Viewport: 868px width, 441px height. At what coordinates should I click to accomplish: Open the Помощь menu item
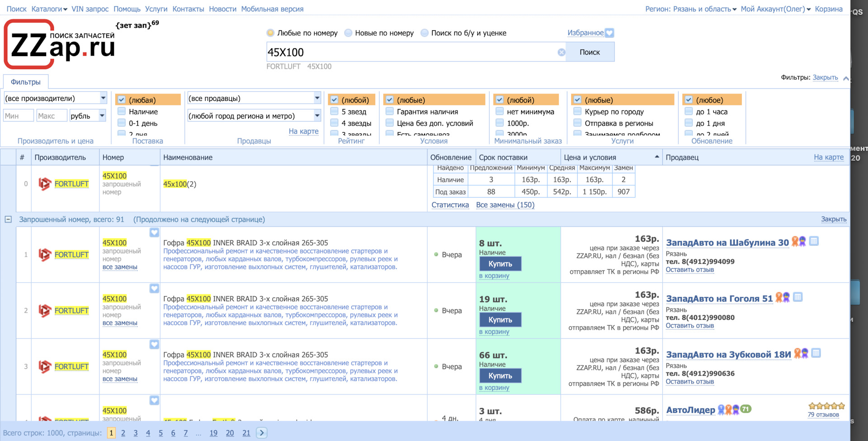[x=127, y=9]
